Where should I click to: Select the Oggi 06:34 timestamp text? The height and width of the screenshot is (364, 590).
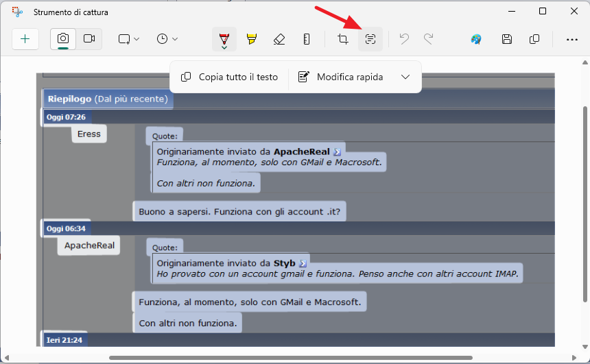[66, 229]
